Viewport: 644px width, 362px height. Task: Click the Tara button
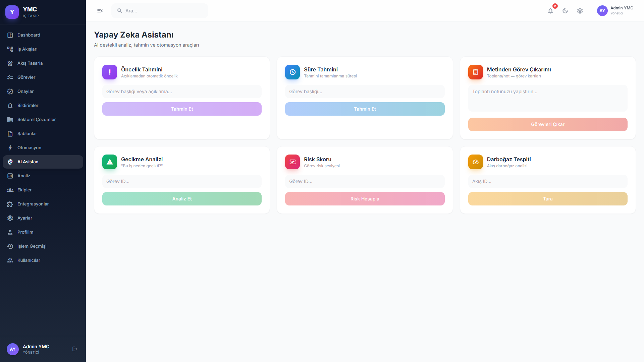click(548, 199)
